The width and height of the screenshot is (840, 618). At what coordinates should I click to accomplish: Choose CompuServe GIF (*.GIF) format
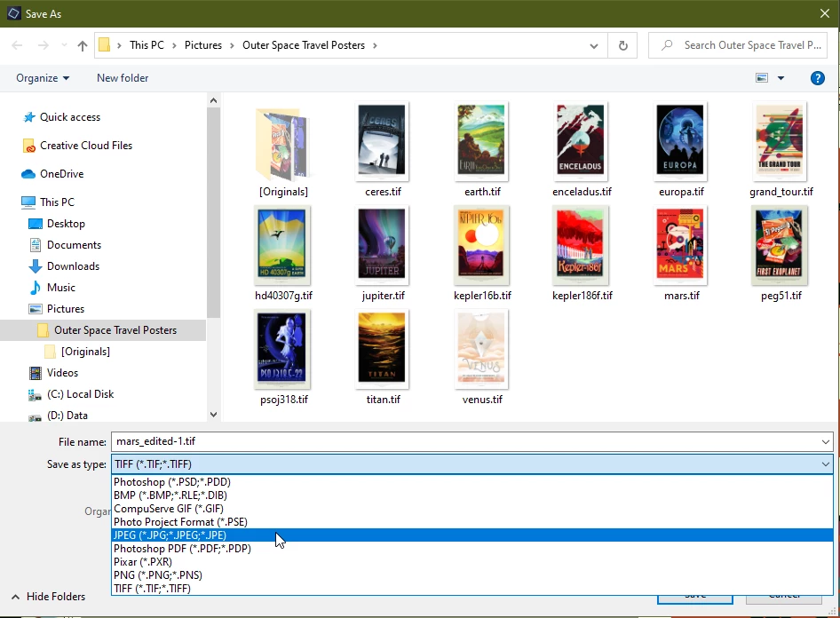pos(472,509)
